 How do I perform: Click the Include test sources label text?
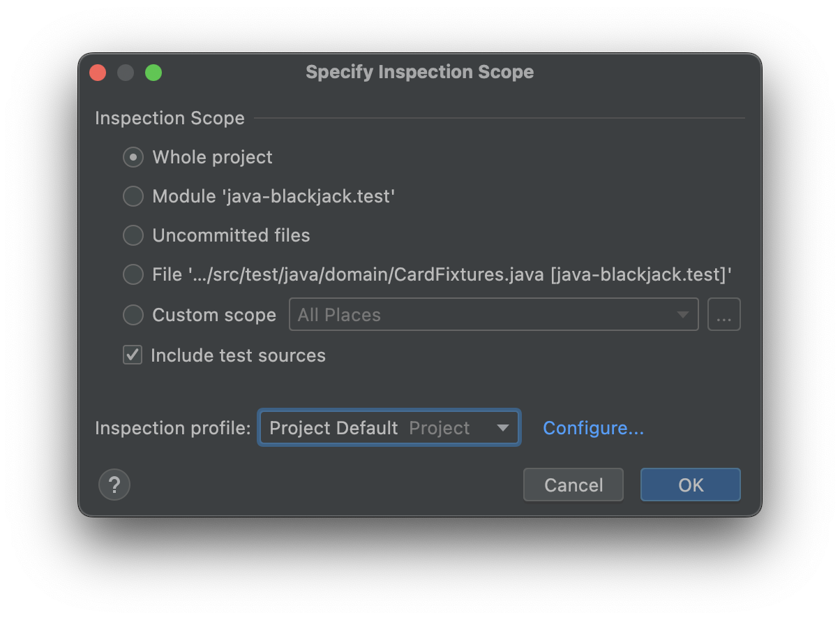tap(238, 355)
